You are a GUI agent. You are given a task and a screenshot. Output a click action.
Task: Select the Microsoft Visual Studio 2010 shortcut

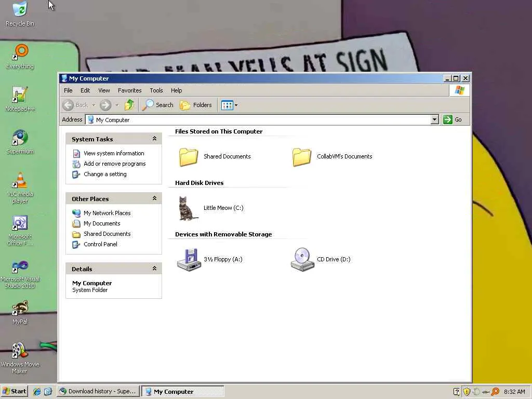20,274
